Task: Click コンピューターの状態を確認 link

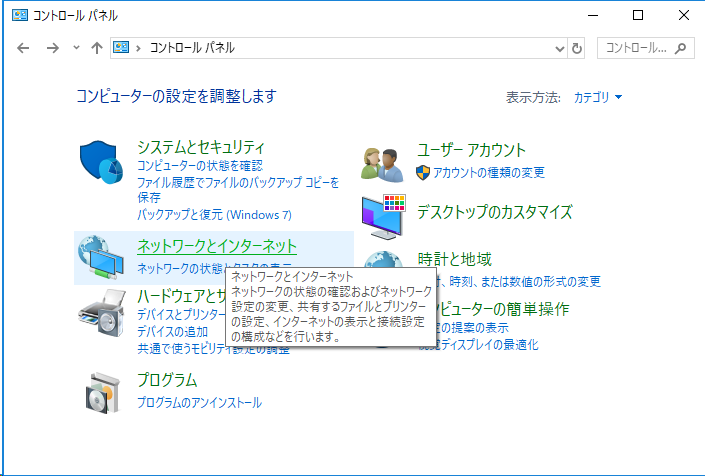Action: click(199, 165)
